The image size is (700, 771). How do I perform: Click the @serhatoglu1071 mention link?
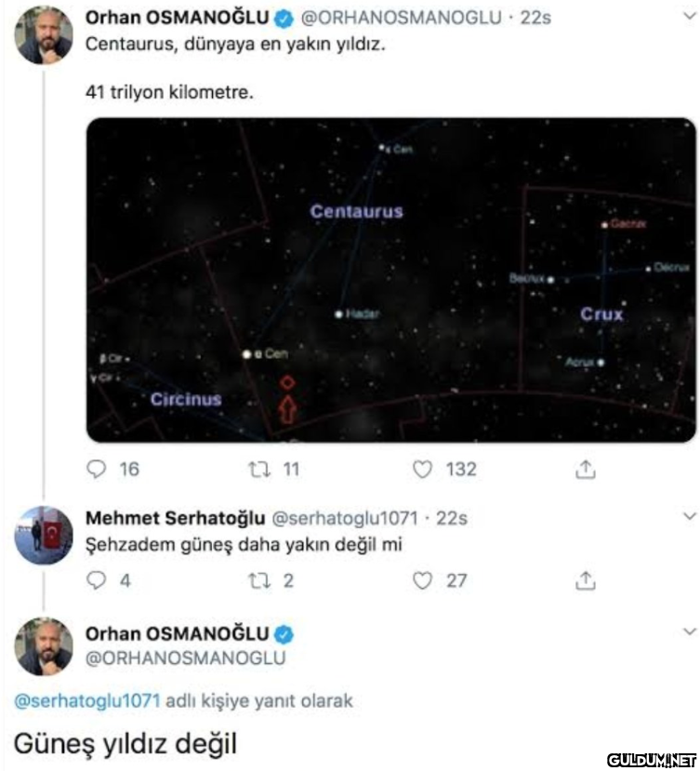click(87, 700)
